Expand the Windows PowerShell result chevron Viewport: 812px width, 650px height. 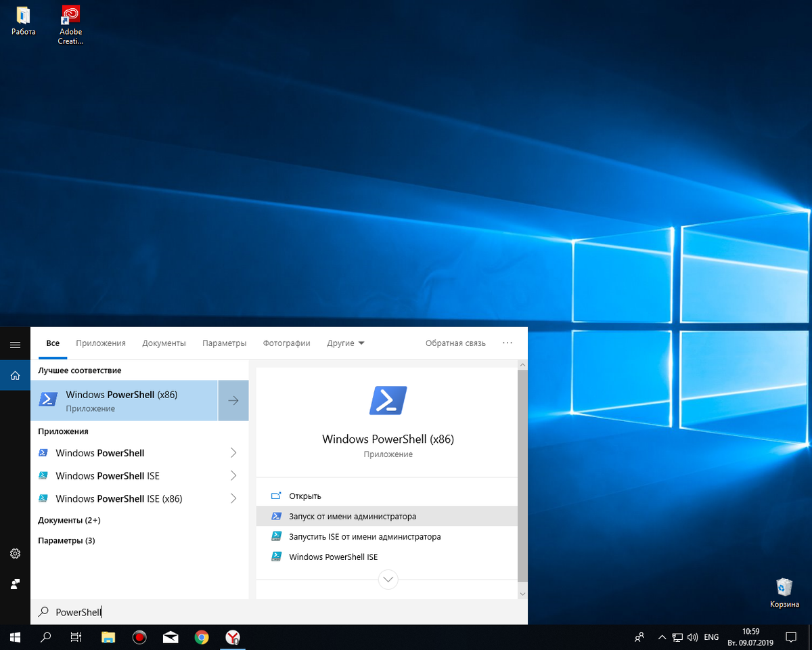[x=233, y=453]
